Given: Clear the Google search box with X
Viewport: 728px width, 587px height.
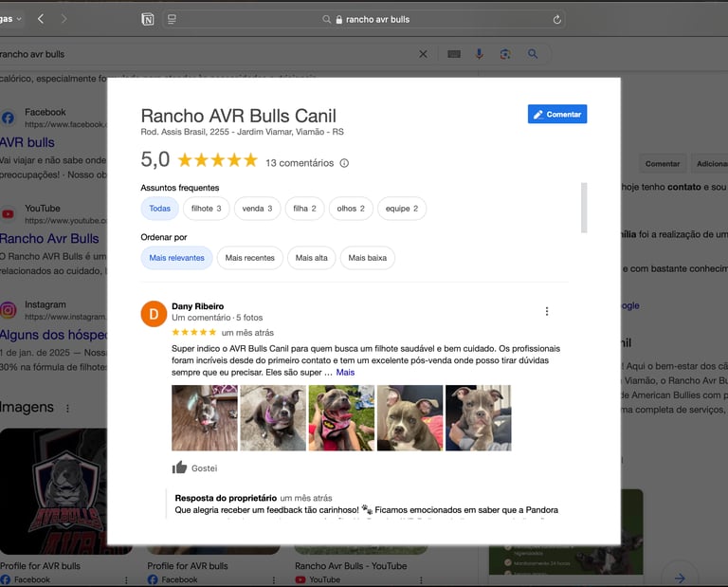Looking at the screenshot, I should [x=423, y=54].
